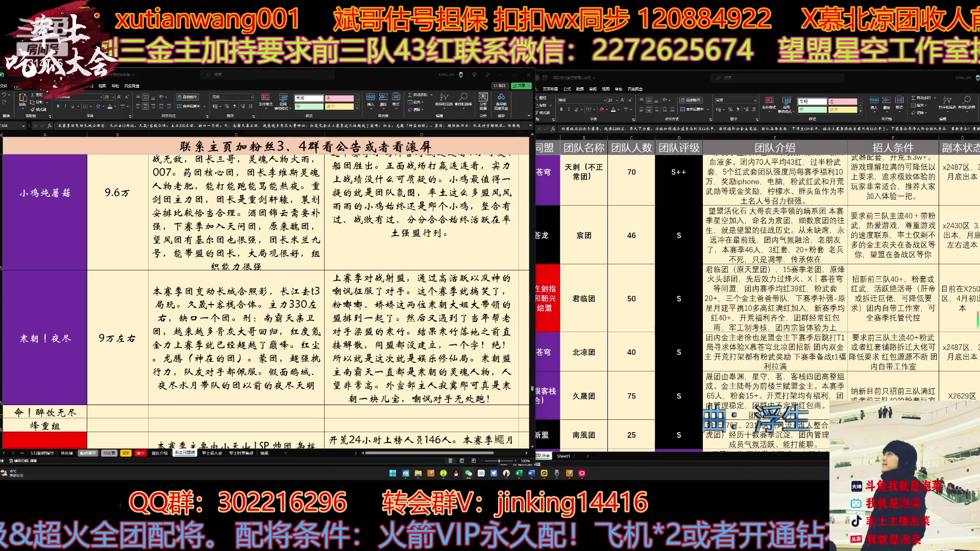Click Analyze Data icon in left Excel window
980x551 pixels.
tap(483, 97)
